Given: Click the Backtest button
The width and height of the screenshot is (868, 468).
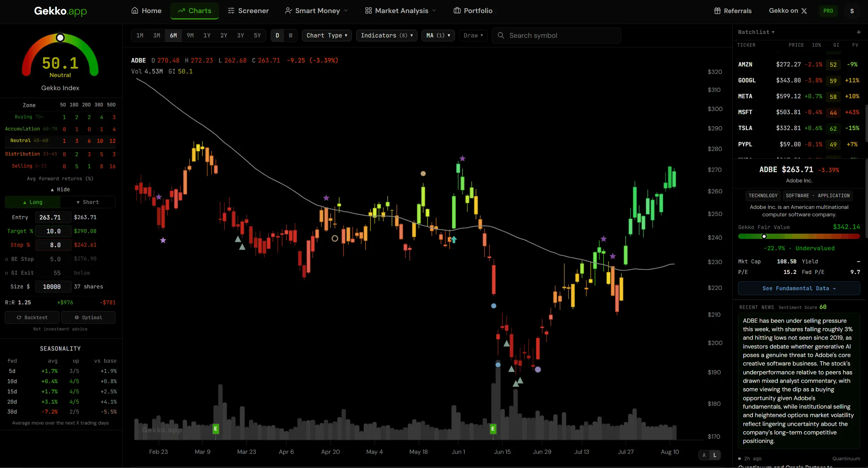Looking at the screenshot, I should pyautogui.click(x=32, y=317).
